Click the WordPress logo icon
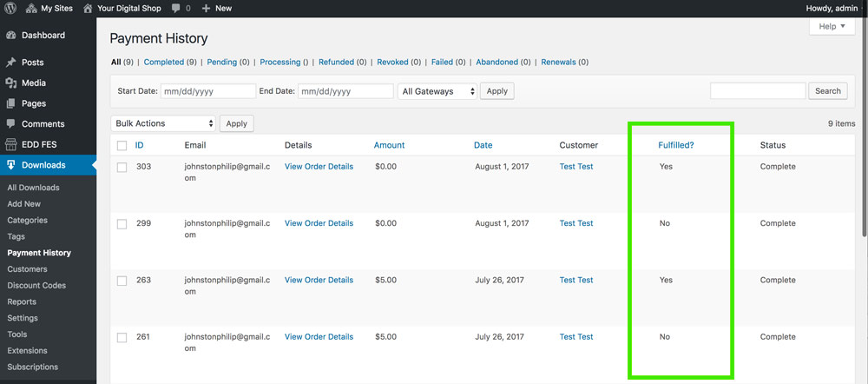The image size is (868, 384). (10, 8)
